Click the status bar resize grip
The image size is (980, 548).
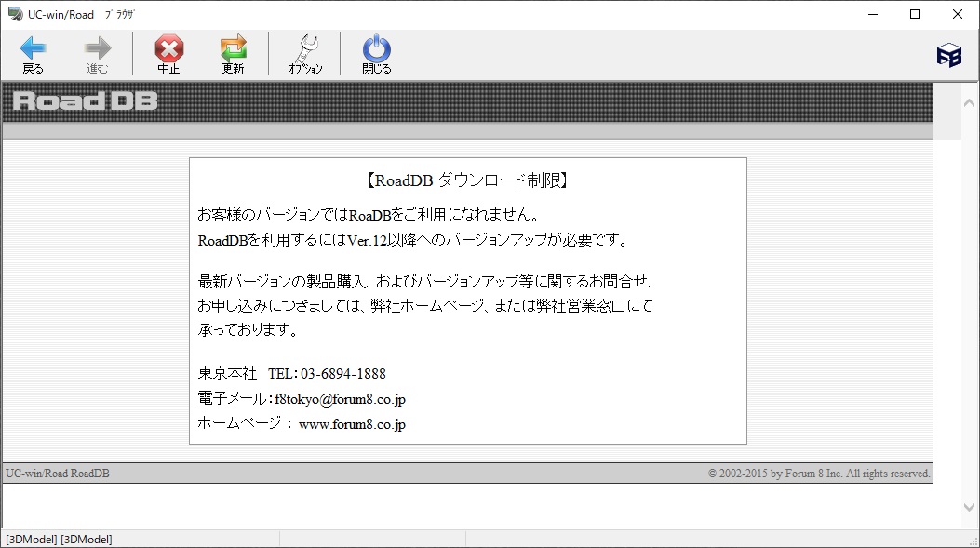tap(973, 541)
